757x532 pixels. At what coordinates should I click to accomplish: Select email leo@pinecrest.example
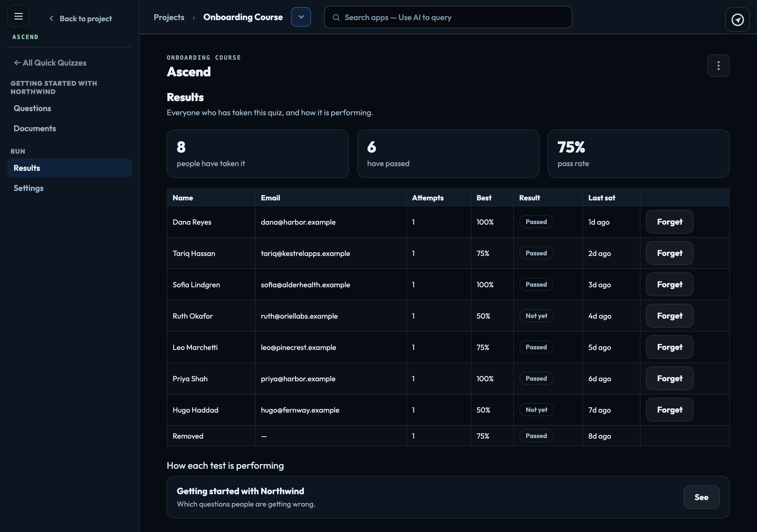click(298, 347)
